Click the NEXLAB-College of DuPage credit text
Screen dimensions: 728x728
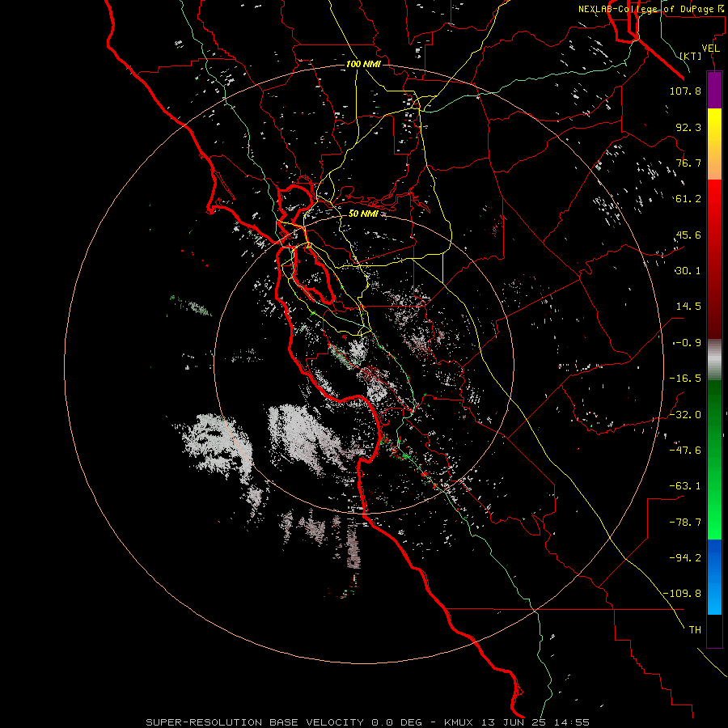click(x=650, y=9)
